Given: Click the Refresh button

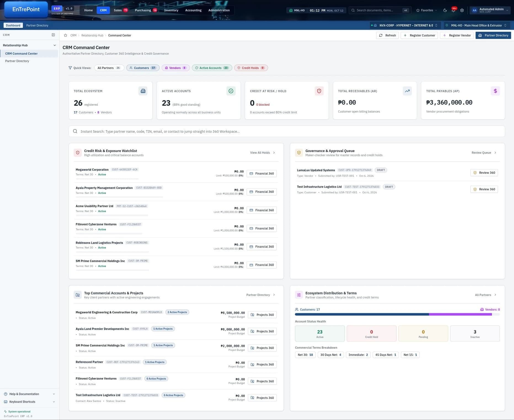Looking at the screenshot, I should click(x=387, y=35).
